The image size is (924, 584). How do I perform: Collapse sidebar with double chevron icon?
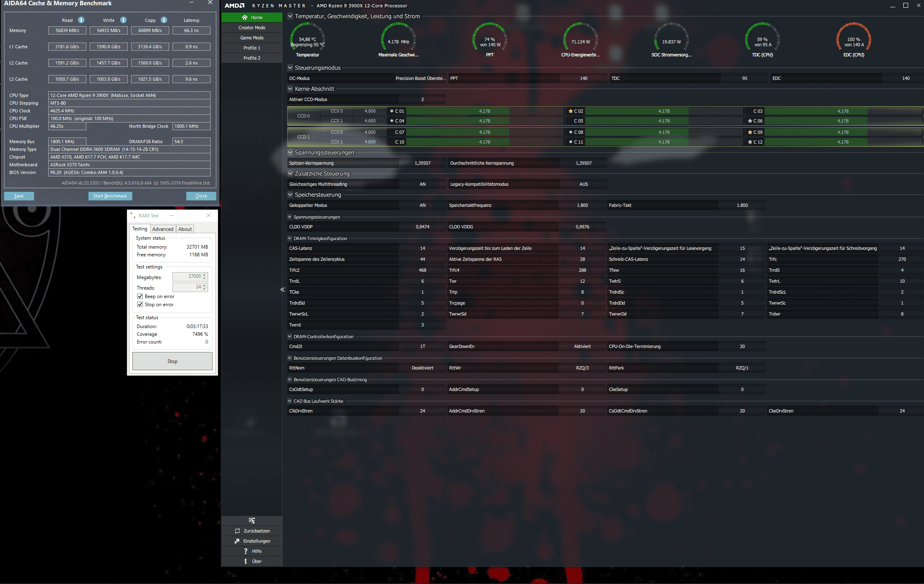click(x=282, y=290)
